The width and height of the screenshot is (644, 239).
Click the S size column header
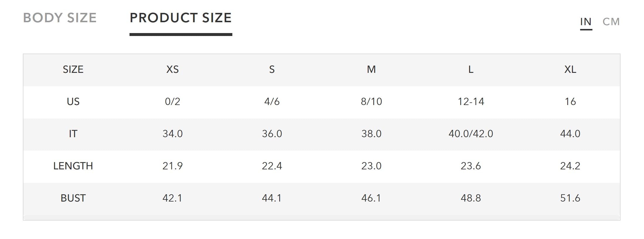272,70
